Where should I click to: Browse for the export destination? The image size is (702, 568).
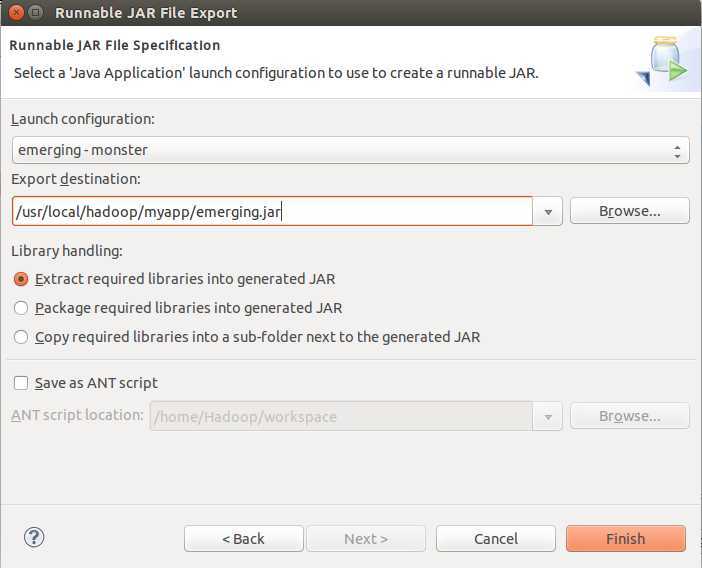[x=629, y=211]
